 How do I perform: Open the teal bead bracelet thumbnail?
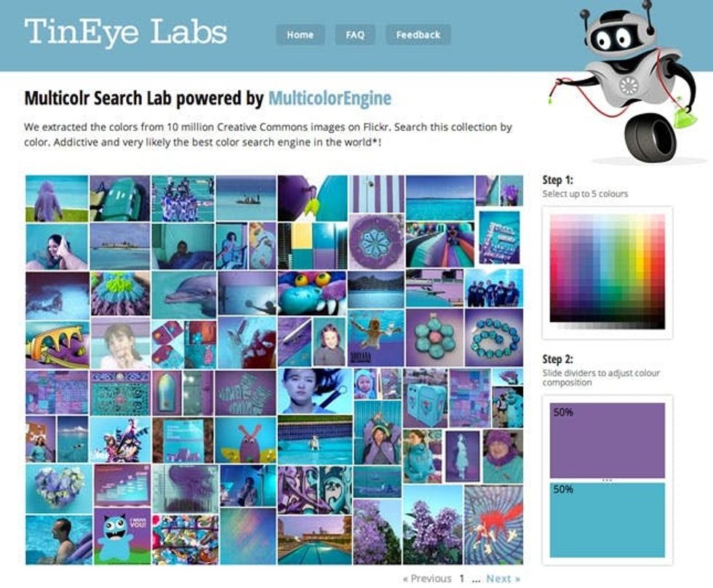coord(494,338)
